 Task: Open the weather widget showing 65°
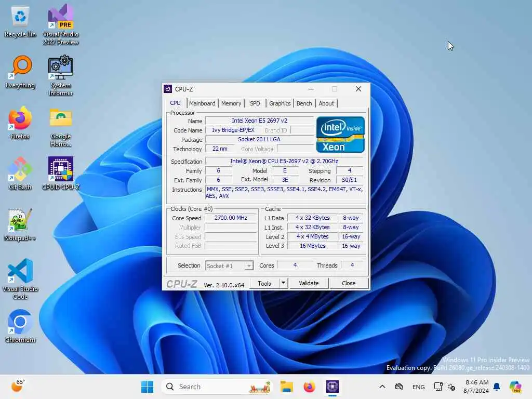tap(18, 386)
